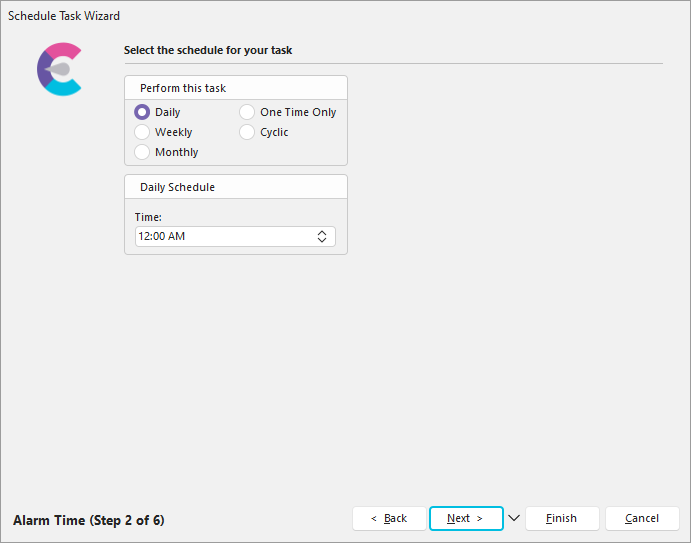Image resolution: width=691 pixels, height=543 pixels.
Task: Click the colorful wizard logo icon
Action: (x=59, y=69)
